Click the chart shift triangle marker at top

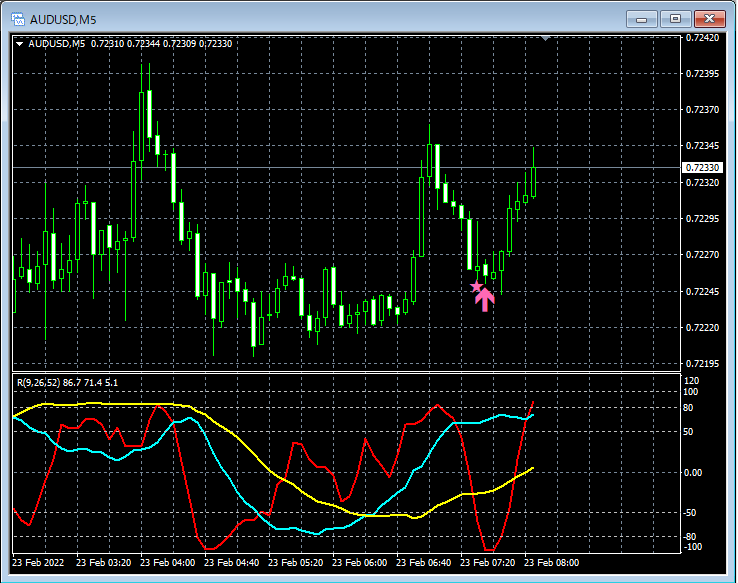(x=545, y=38)
